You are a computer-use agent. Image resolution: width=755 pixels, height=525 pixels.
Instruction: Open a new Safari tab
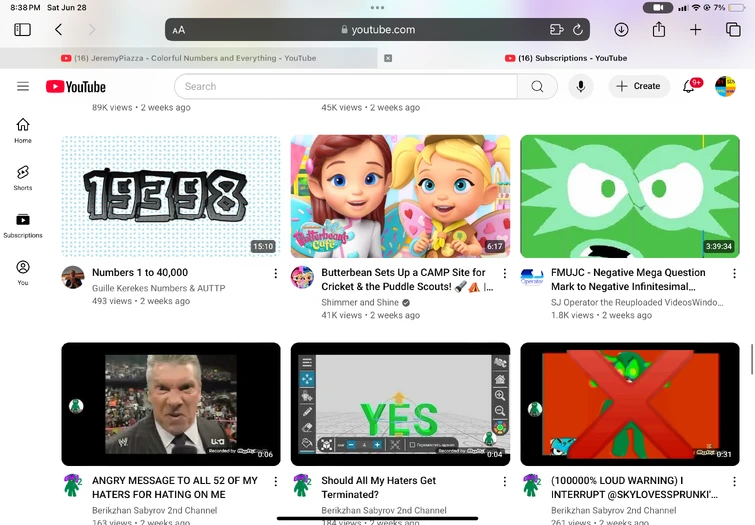(695, 30)
